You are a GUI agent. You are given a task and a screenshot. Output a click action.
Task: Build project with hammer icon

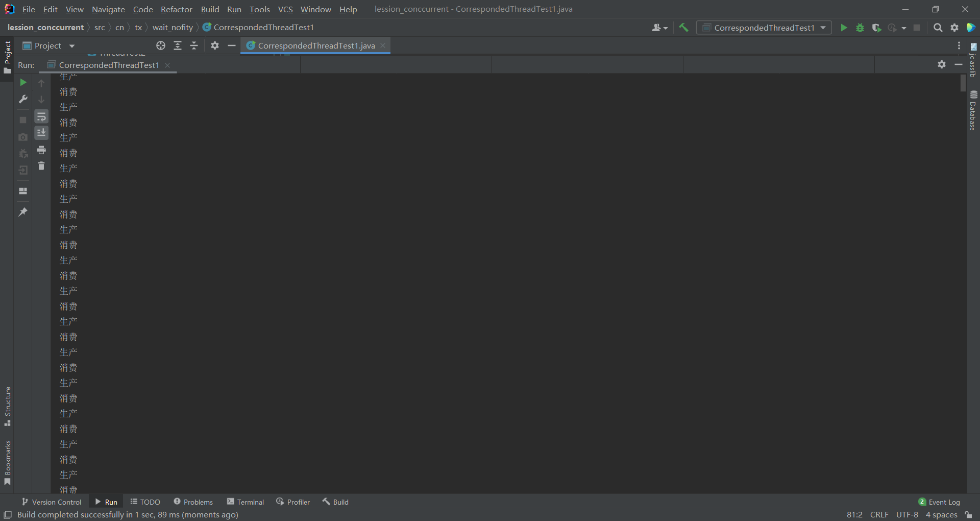coord(684,28)
